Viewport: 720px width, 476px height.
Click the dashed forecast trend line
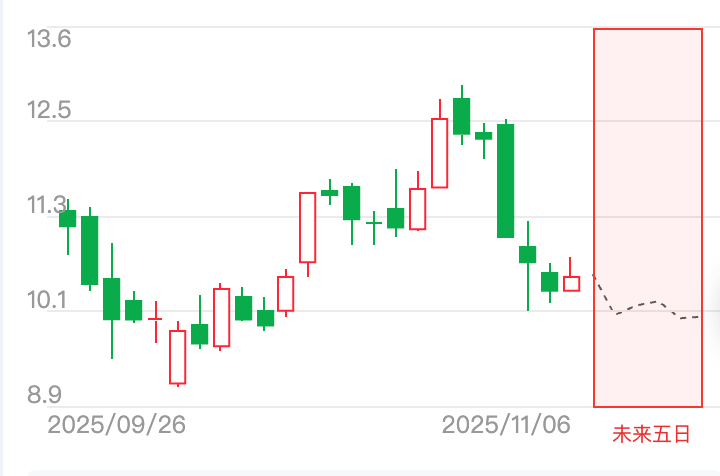pyautogui.click(x=640, y=304)
